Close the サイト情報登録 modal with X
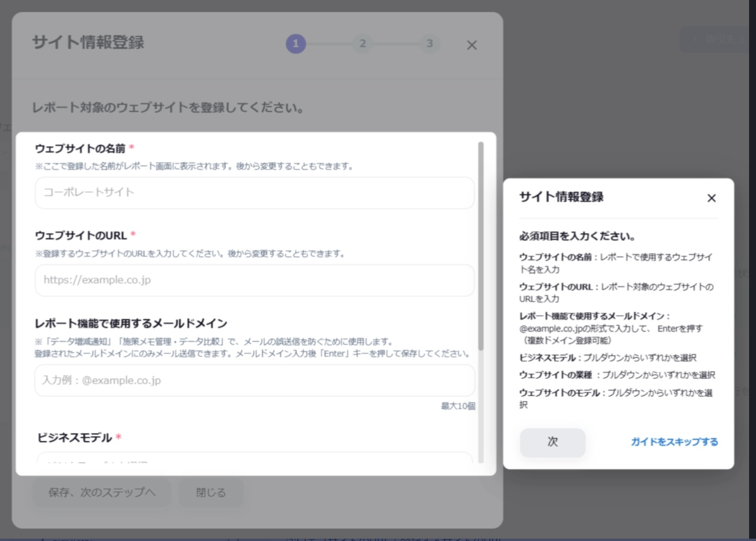 pyautogui.click(x=472, y=45)
